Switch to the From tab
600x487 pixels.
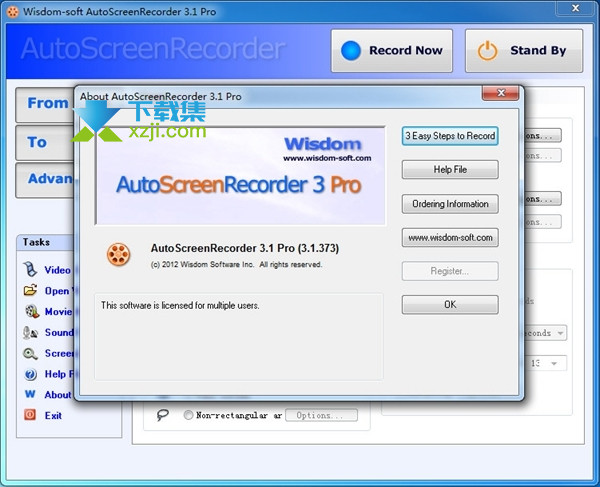pyautogui.click(x=45, y=104)
